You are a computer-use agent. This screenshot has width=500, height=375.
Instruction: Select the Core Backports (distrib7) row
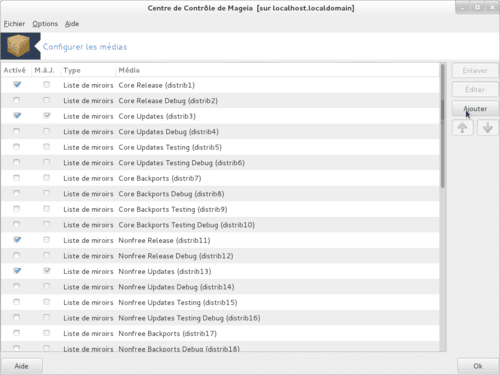coord(220,178)
